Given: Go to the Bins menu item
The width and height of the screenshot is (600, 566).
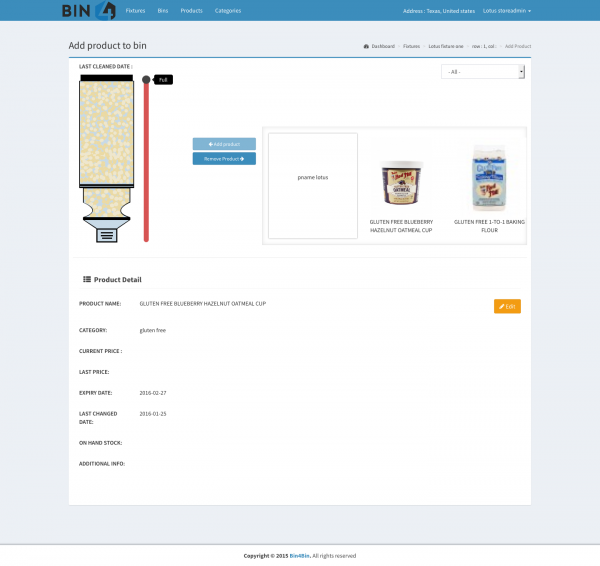Looking at the screenshot, I should point(163,10).
